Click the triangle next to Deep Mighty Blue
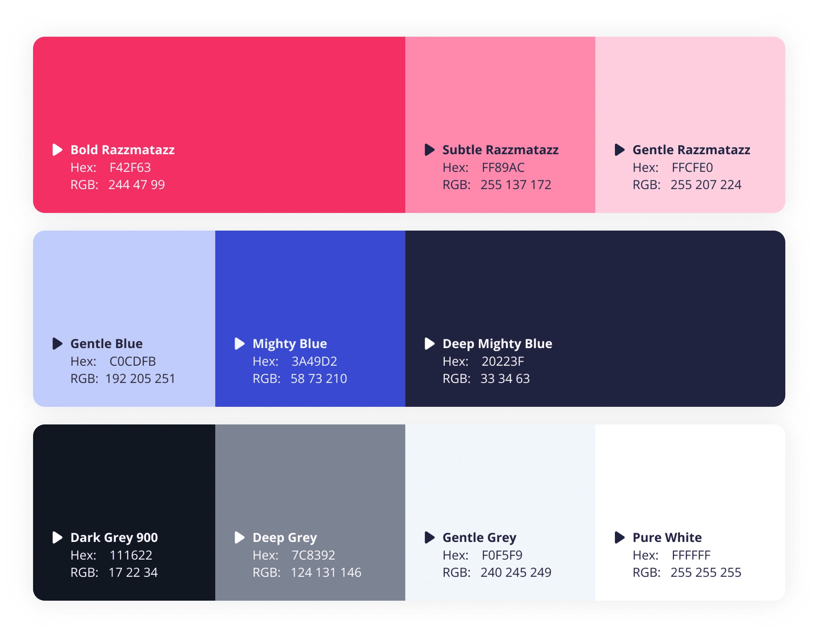The width and height of the screenshot is (836, 644). pos(429,344)
